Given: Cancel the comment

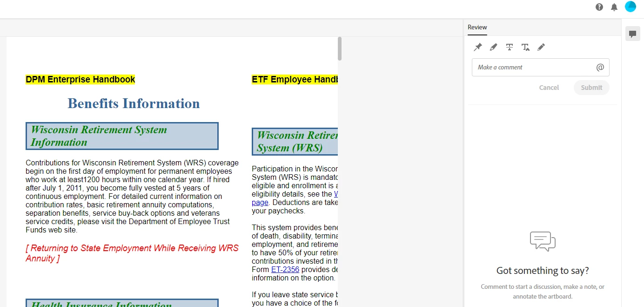Looking at the screenshot, I should tap(549, 88).
